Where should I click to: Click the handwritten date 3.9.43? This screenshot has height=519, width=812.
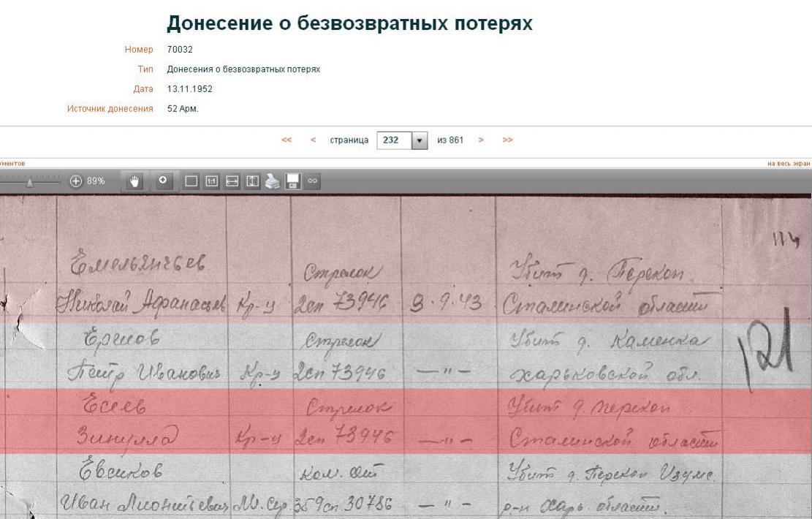click(445, 303)
